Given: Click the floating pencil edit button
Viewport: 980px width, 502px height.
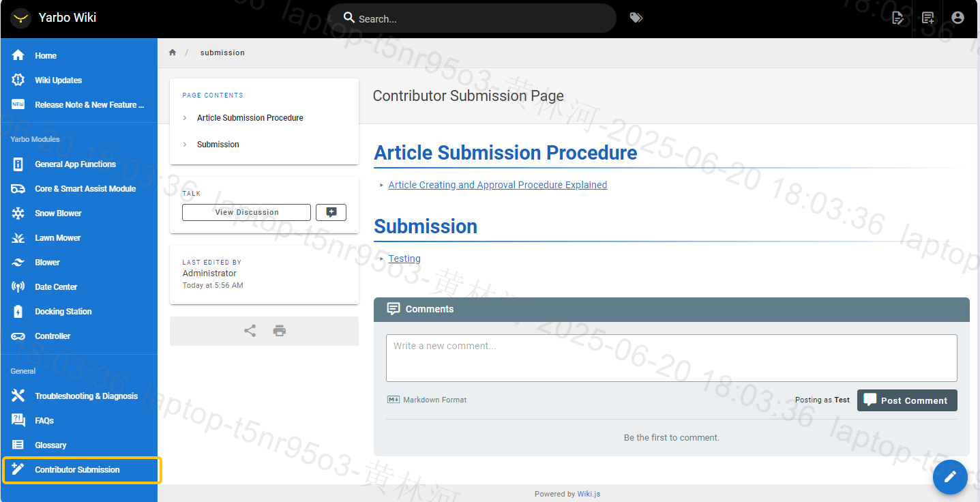Looking at the screenshot, I should 951,477.
